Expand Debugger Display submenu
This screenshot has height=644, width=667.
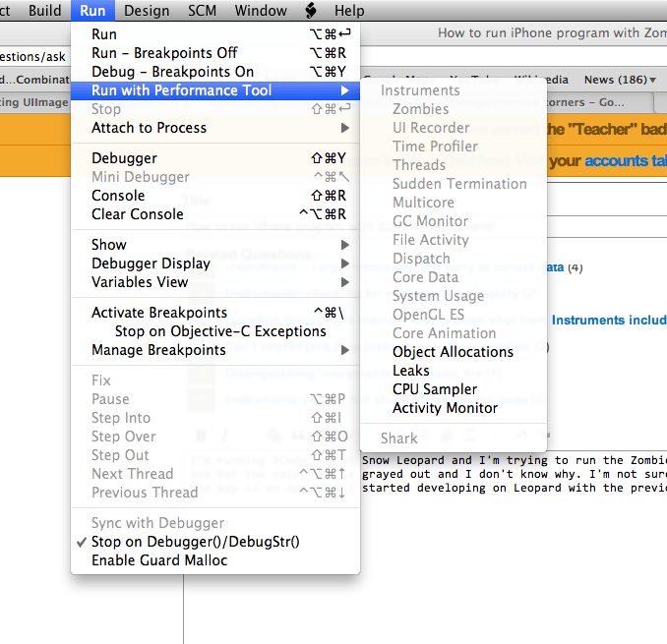[x=215, y=263]
